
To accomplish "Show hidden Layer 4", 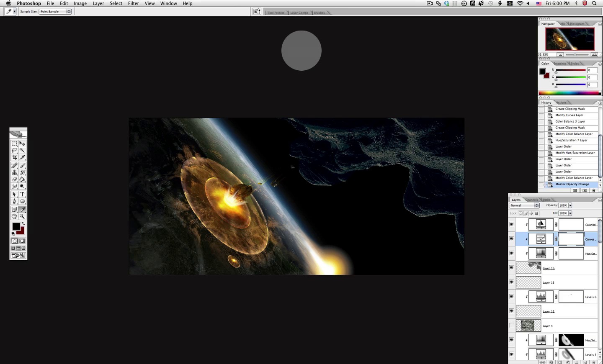I will 511,326.
